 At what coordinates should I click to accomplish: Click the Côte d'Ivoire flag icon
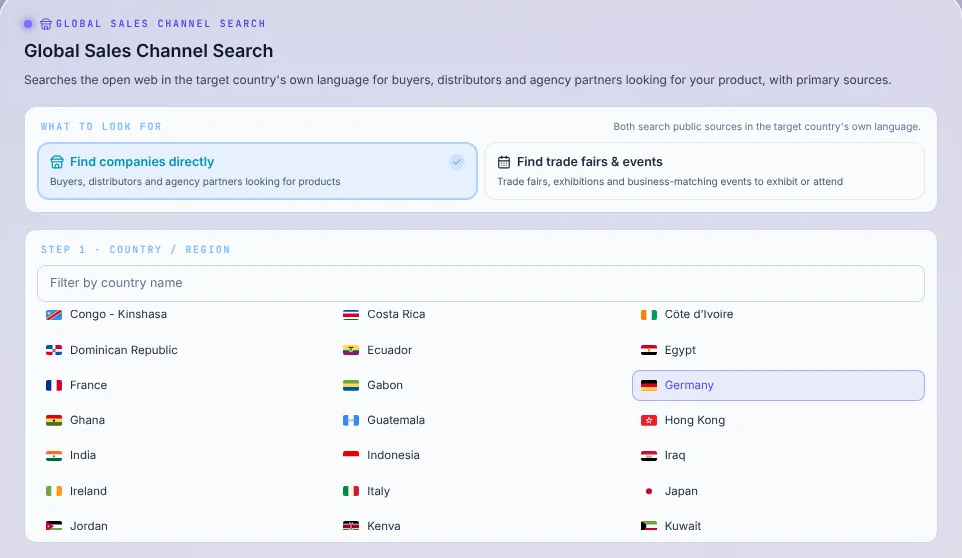point(648,315)
